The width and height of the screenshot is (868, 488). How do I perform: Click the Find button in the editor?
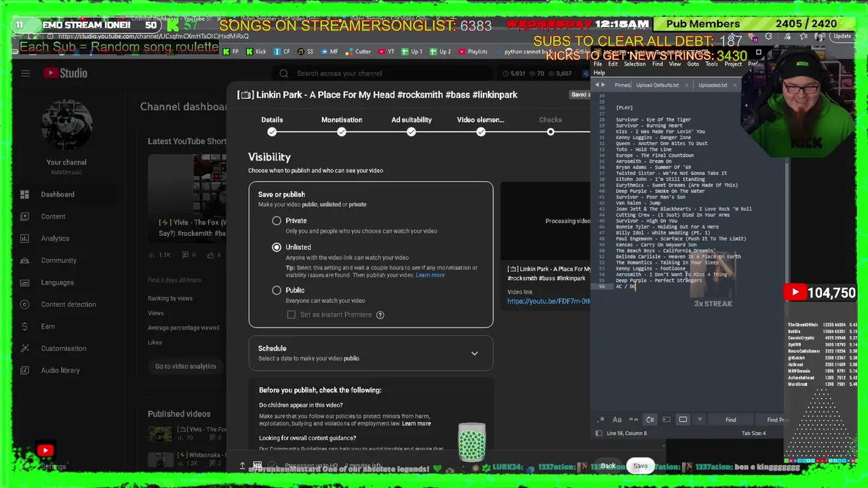click(731, 420)
